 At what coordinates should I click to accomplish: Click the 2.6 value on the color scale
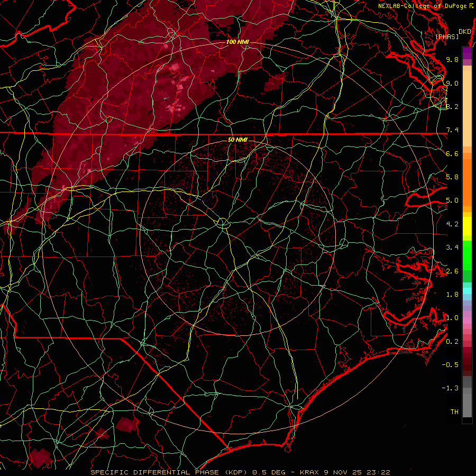pyautogui.click(x=452, y=271)
